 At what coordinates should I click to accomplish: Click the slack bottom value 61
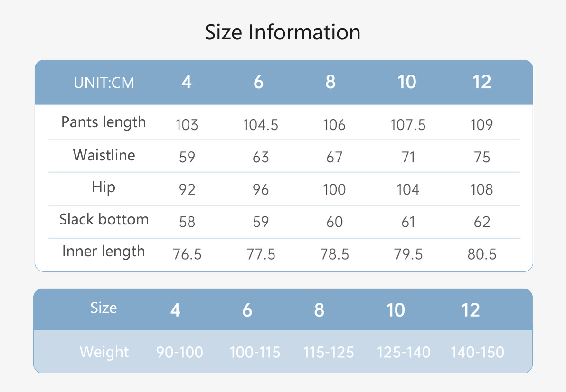408,222
